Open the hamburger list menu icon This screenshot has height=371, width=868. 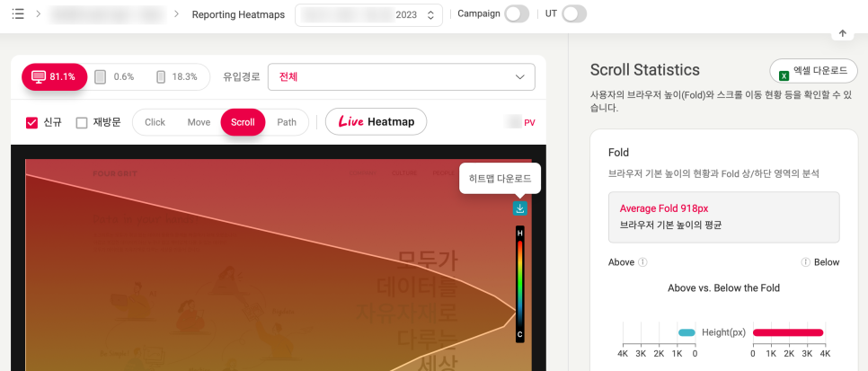(18, 13)
